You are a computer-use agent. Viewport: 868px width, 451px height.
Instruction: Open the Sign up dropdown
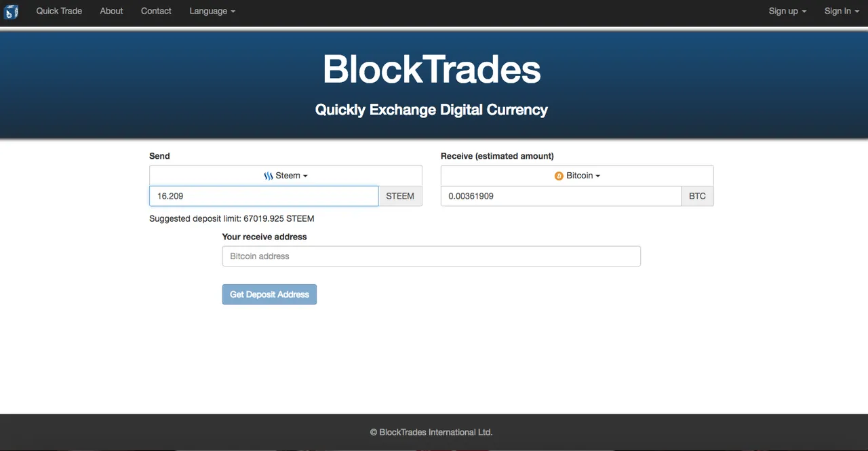point(787,11)
